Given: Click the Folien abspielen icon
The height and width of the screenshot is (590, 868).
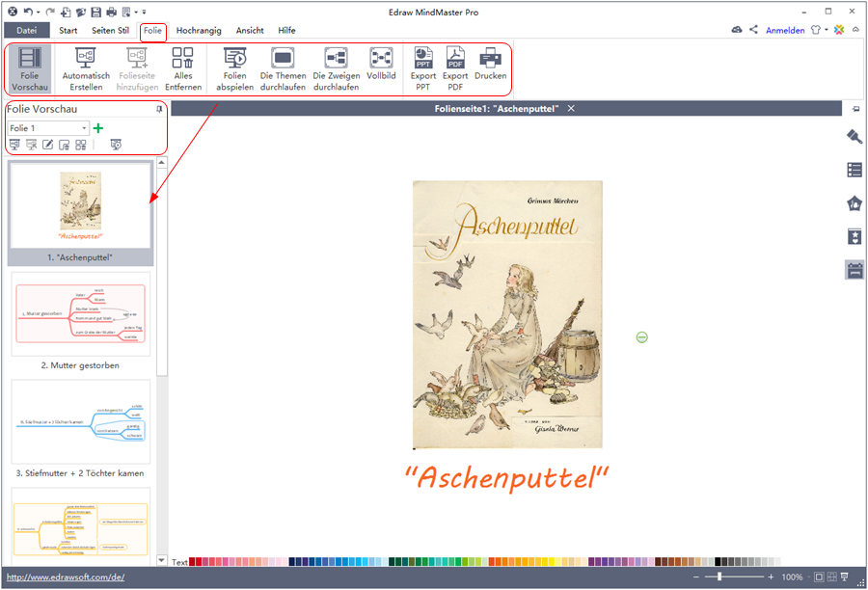Looking at the screenshot, I should pos(234,58).
